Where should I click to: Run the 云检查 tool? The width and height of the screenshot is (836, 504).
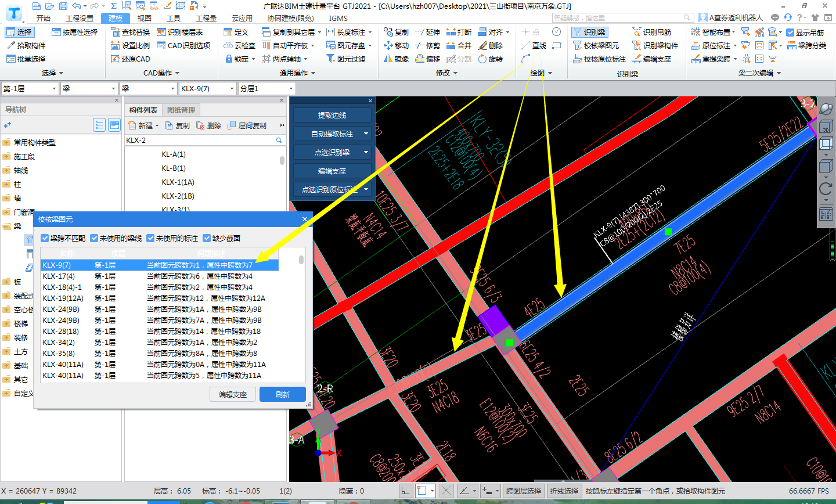click(x=240, y=45)
